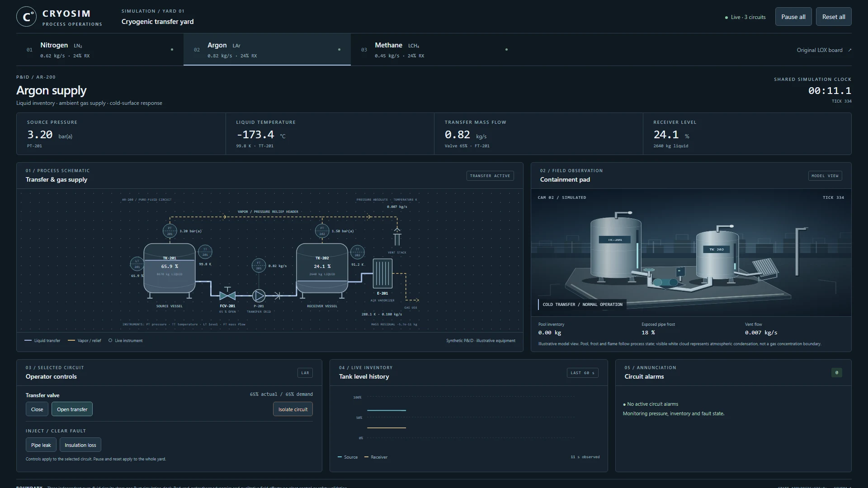The image size is (868, 488).
Task: Pause all circuits
Action: [x=793, y=17]
